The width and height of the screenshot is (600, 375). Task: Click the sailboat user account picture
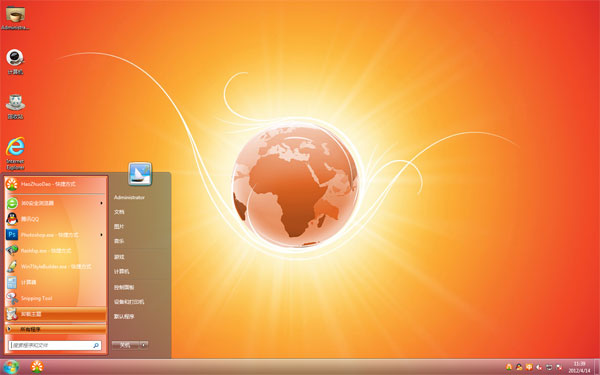click(x=140, y=174)
